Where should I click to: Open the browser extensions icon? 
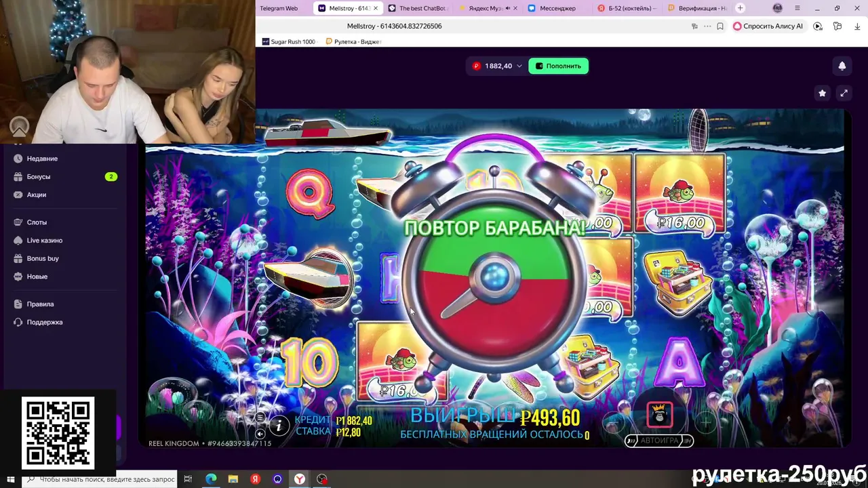837,26
